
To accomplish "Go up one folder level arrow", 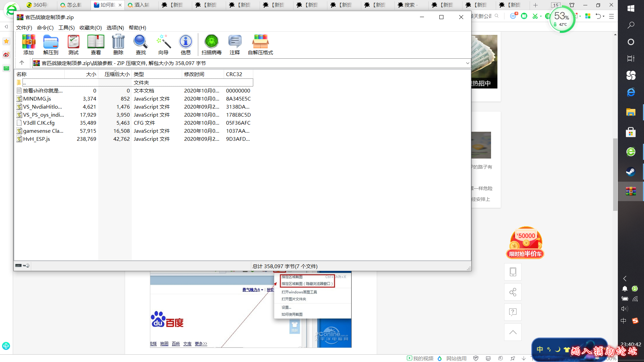I will (22, 63).
